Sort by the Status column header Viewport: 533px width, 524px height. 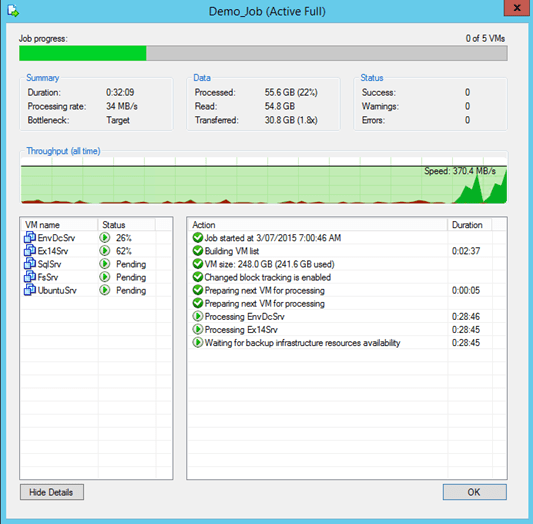(127, 225)
